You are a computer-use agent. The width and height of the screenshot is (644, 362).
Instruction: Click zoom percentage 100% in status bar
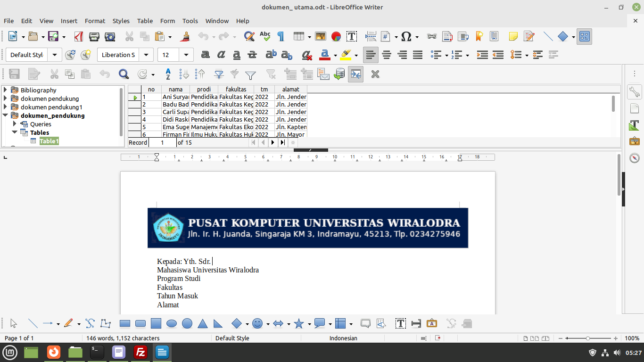click(x=632, y=338)
